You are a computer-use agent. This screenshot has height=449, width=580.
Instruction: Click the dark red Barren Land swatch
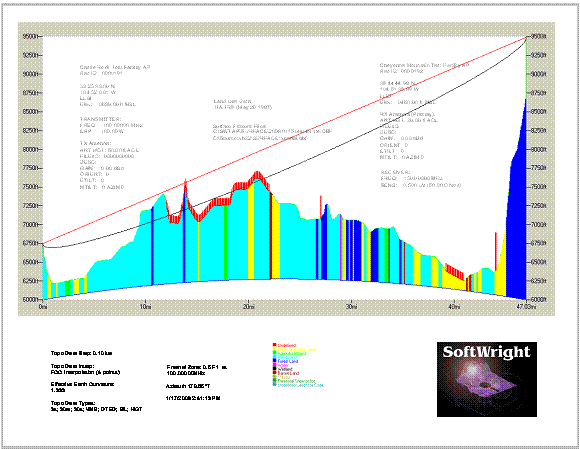(274, 372)
